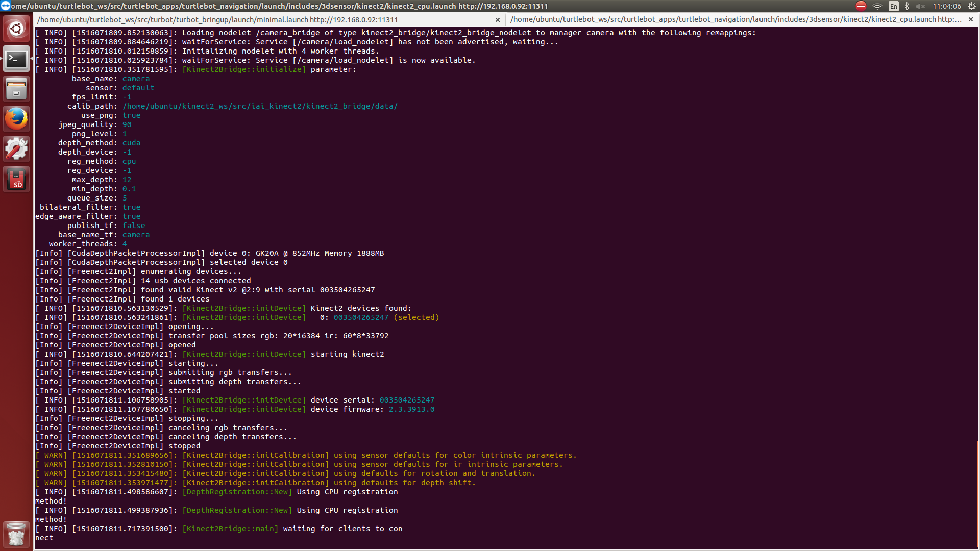This screenshot has height=551, width=980.
Task: Open the SD card disk utility icon
Action: click(16, 180)
